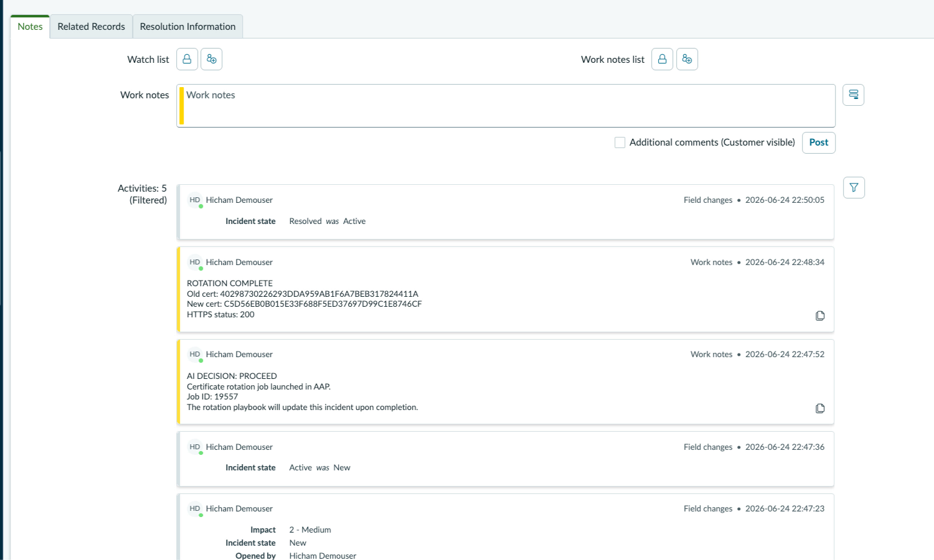934x560 pixels.
Task: Click Hicham Demouser on AI DECISION note
Action: pyautogui.click(x=239, y=355)
